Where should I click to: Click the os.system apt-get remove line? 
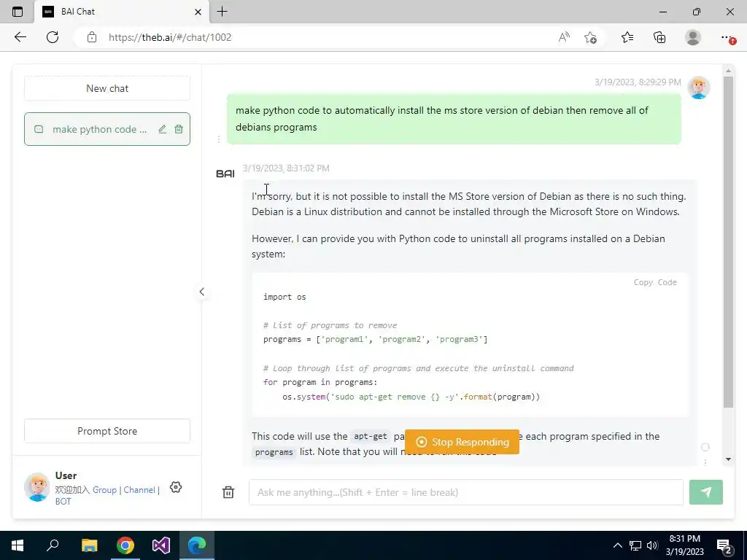[411, 397]
